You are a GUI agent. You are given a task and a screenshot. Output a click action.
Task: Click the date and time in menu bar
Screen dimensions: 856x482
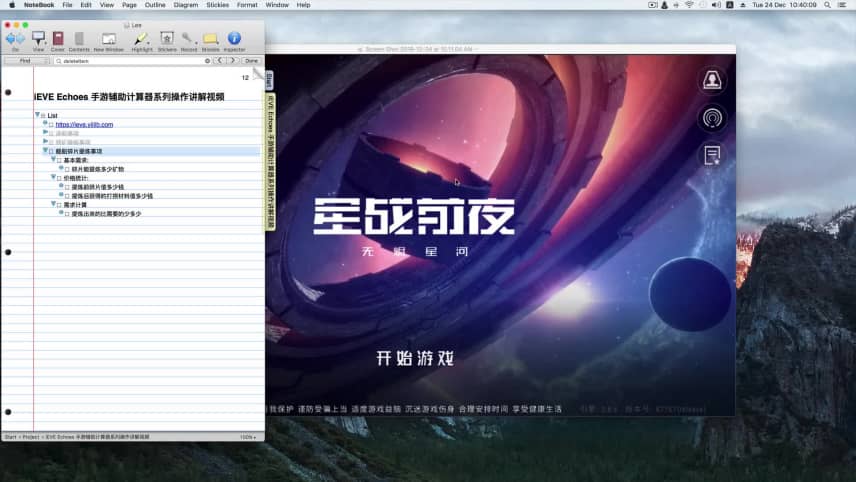[784, 5]
